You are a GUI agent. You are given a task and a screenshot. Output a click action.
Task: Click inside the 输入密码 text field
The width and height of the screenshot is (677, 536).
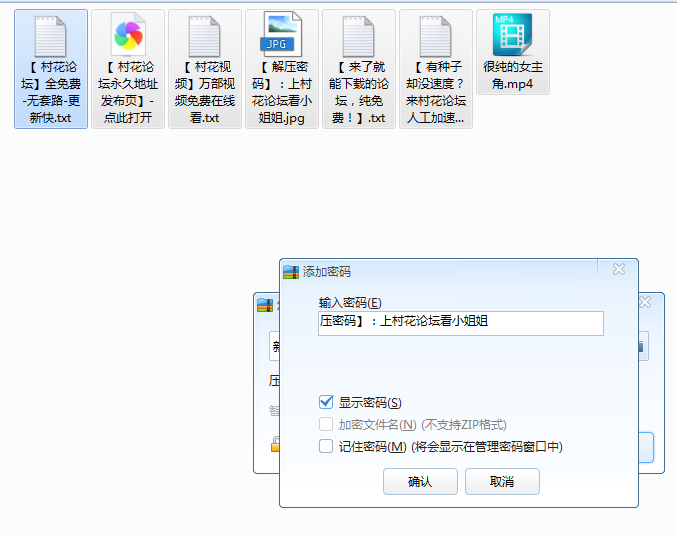tap(460, 322)
